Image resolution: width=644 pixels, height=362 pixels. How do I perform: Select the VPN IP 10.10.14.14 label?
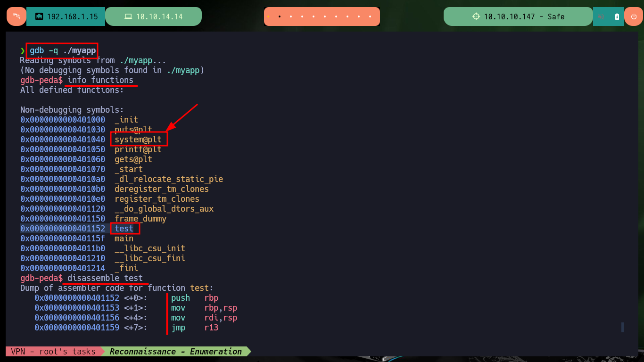coord(159,16)
